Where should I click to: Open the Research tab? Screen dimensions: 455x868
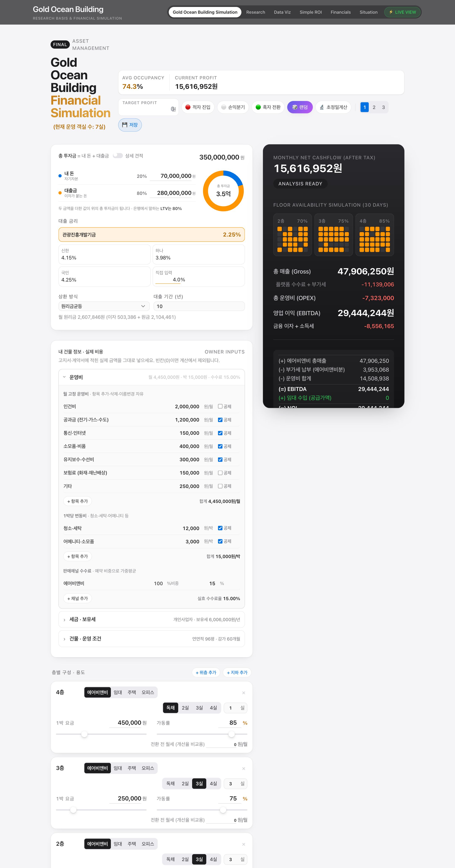pos(255,12)
